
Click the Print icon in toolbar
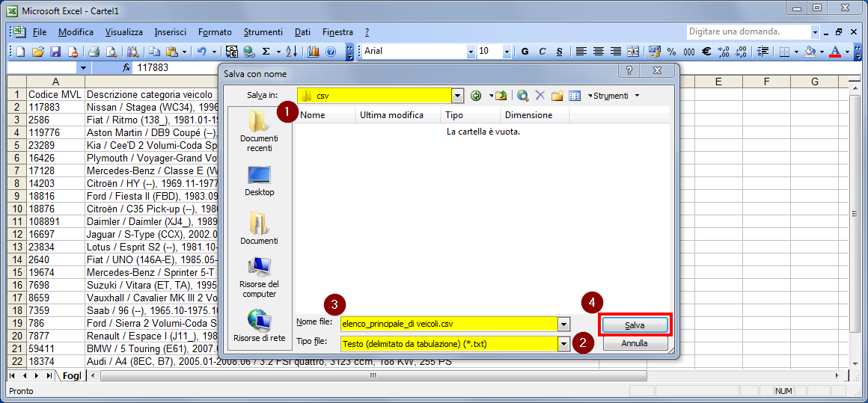94,52
